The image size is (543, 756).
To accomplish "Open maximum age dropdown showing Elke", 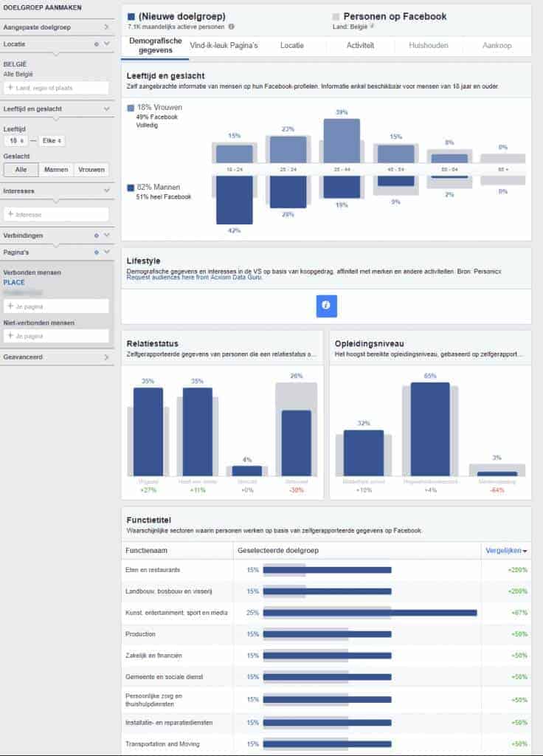I will (x=52, y=141).
